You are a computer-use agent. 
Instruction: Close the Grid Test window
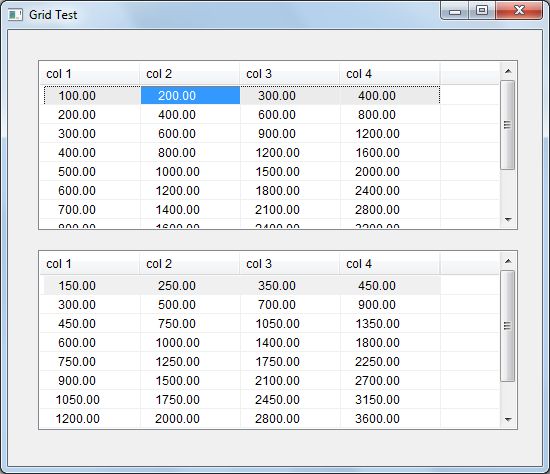click(519, 11)
